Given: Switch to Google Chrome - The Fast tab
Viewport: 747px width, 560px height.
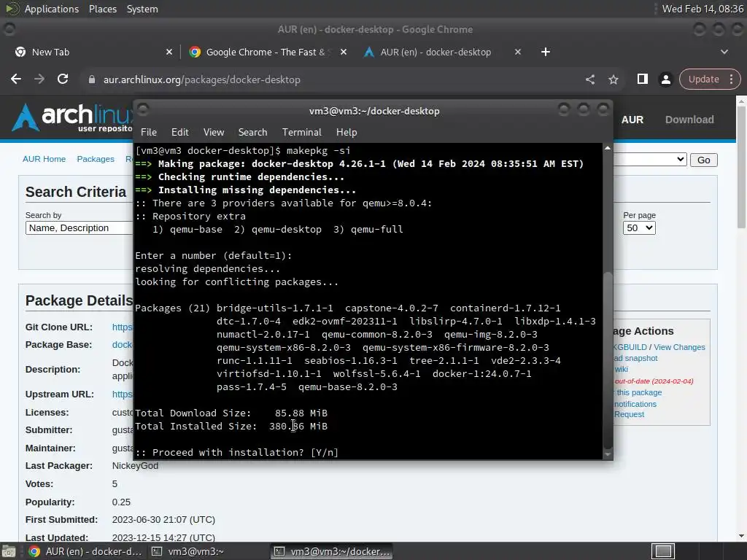Looking at the screenshot, I should pos(266,52).
